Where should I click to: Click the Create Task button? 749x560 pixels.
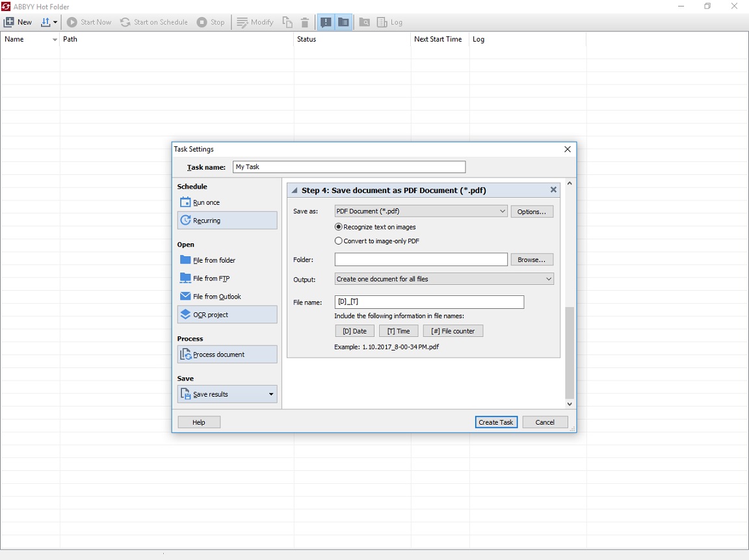496,422
